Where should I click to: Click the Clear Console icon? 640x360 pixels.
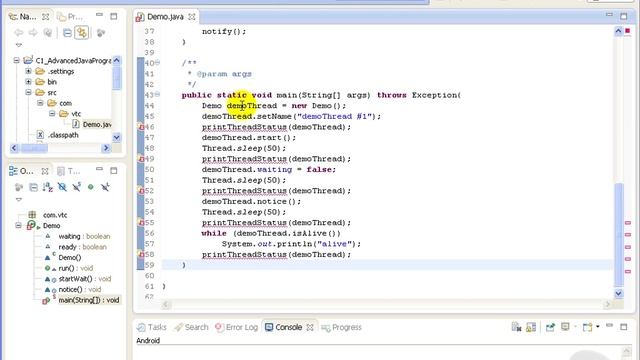[x=516, y=327]
